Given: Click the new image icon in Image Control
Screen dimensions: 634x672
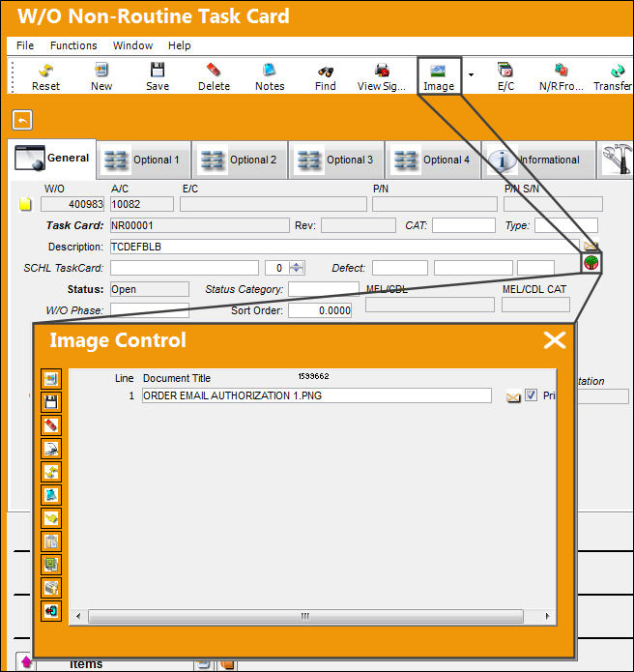Looking at the screenshot, I should 51,379.
